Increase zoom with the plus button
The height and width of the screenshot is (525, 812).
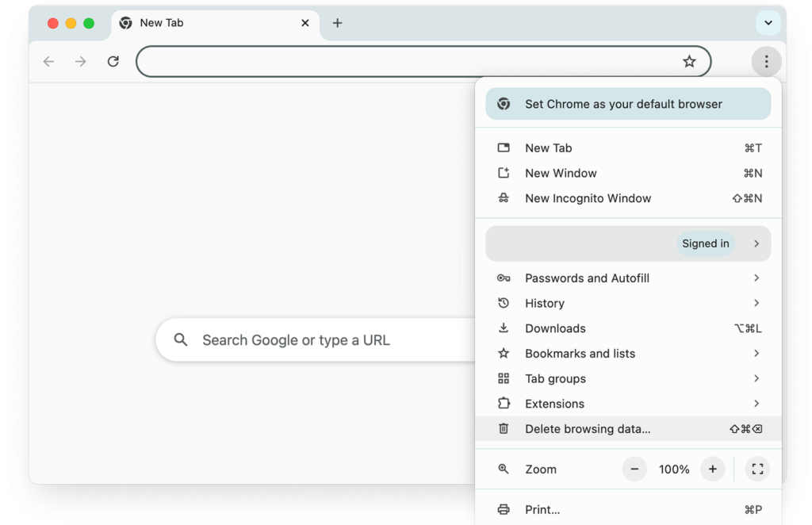pyautogui.click(x=713, y=469)
